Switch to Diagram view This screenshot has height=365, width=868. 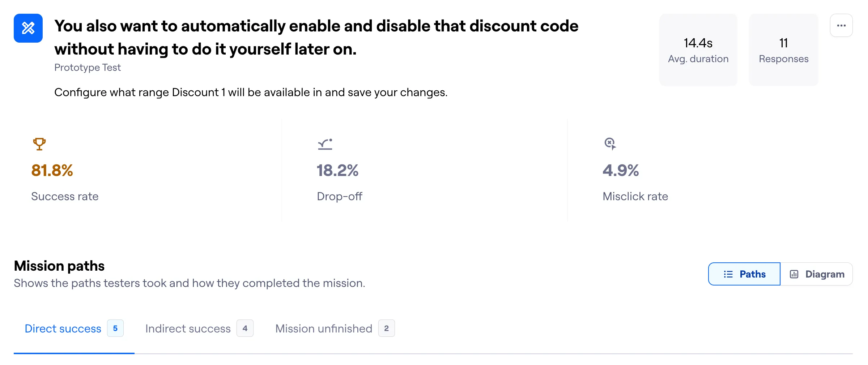(817, 274)
